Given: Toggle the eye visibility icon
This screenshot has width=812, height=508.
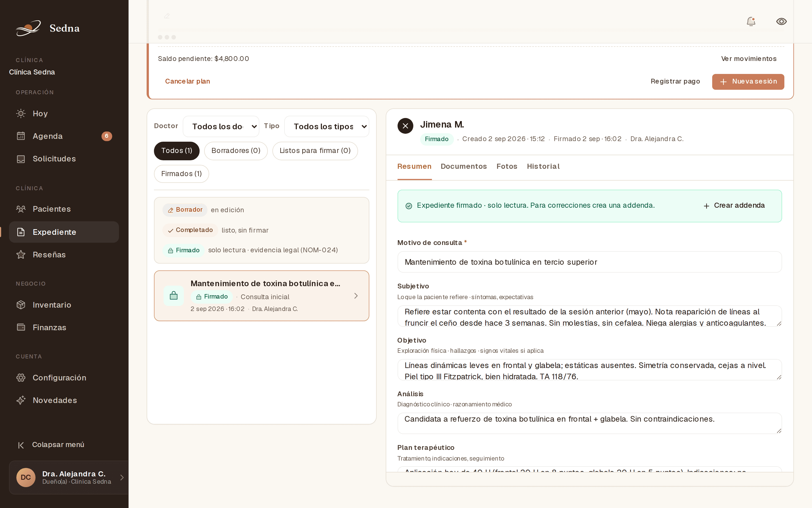Looking at the screenshot, I should point(781,21).
